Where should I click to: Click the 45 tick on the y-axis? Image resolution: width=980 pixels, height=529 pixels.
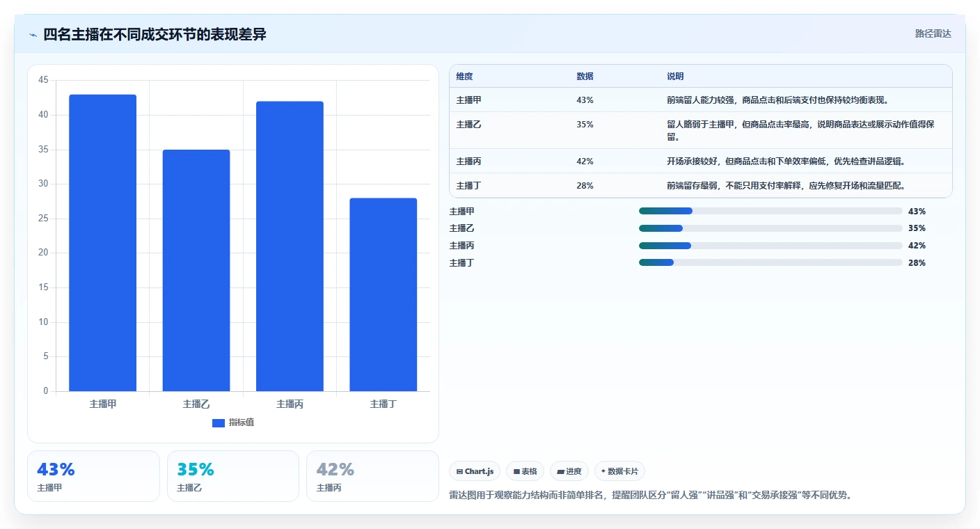43,80
